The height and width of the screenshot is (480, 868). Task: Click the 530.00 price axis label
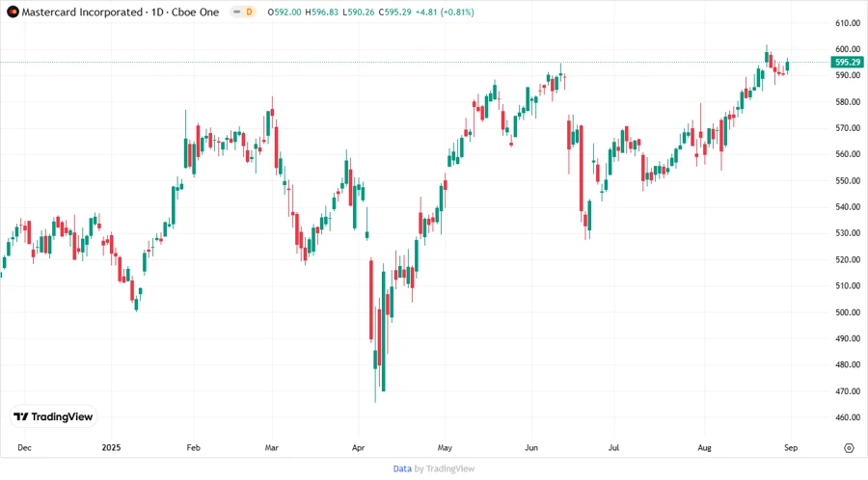point(848,233)
